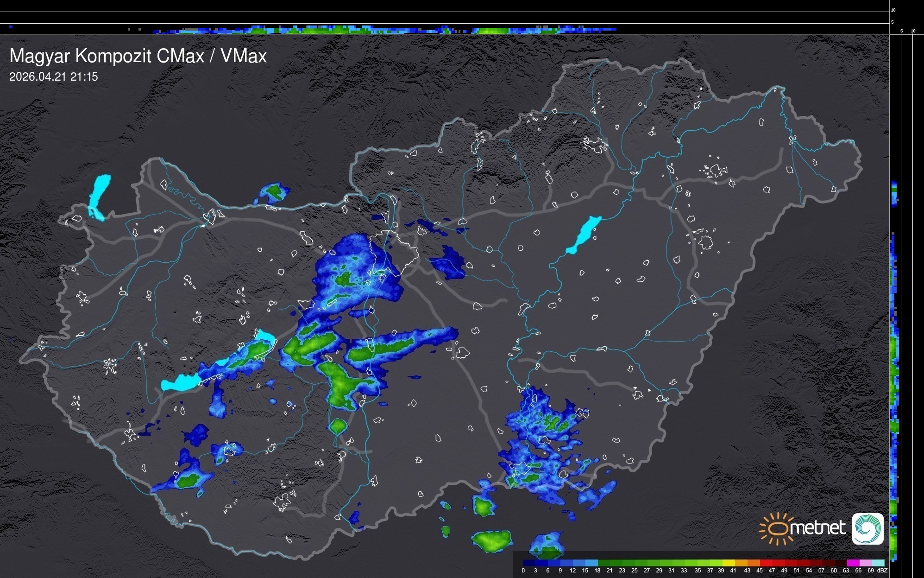Pick the yellow 39 dBZ legend swatch

(729, 563)
